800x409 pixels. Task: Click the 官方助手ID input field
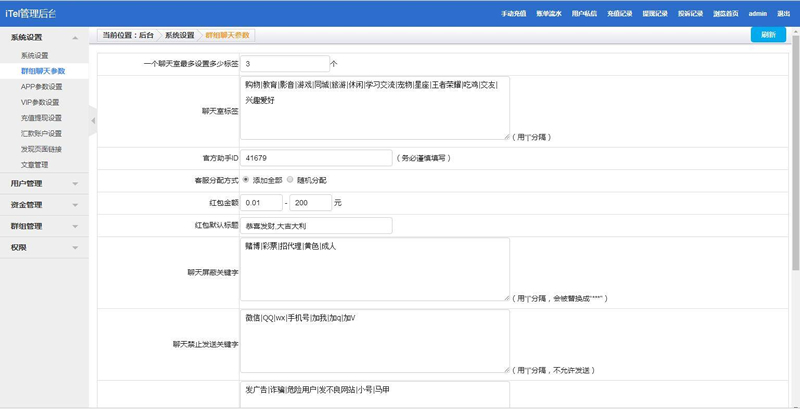tap(316, 158)
